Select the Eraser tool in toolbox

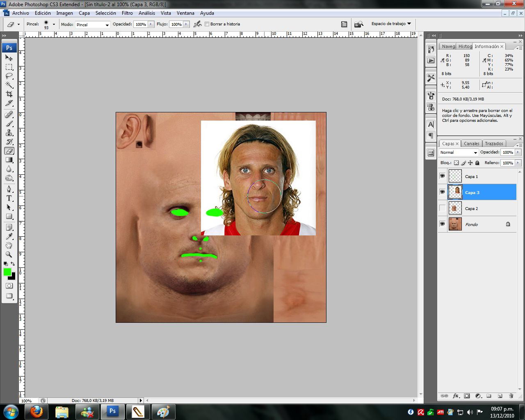coord(9,151)
